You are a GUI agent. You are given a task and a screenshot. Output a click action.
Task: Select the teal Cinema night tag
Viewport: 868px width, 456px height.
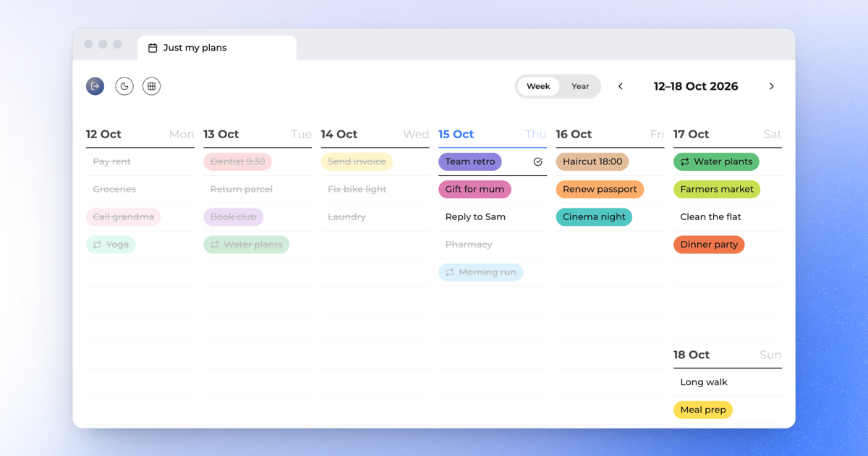[594, 217]
